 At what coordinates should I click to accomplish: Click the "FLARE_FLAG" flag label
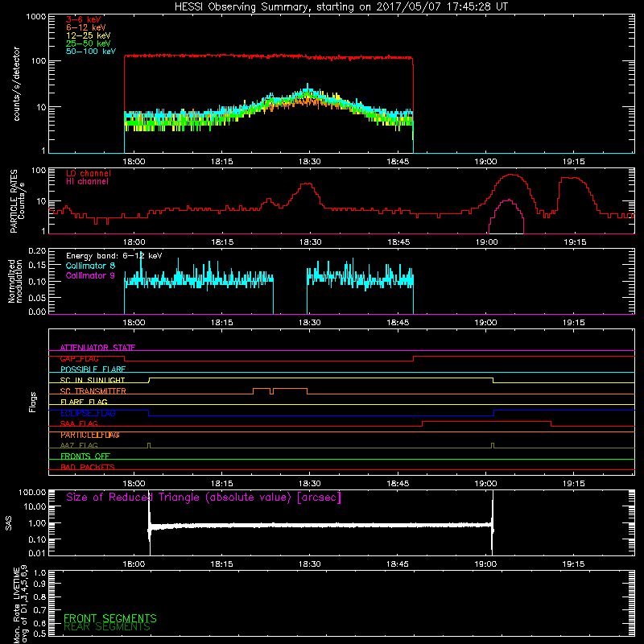pos(84,402)
